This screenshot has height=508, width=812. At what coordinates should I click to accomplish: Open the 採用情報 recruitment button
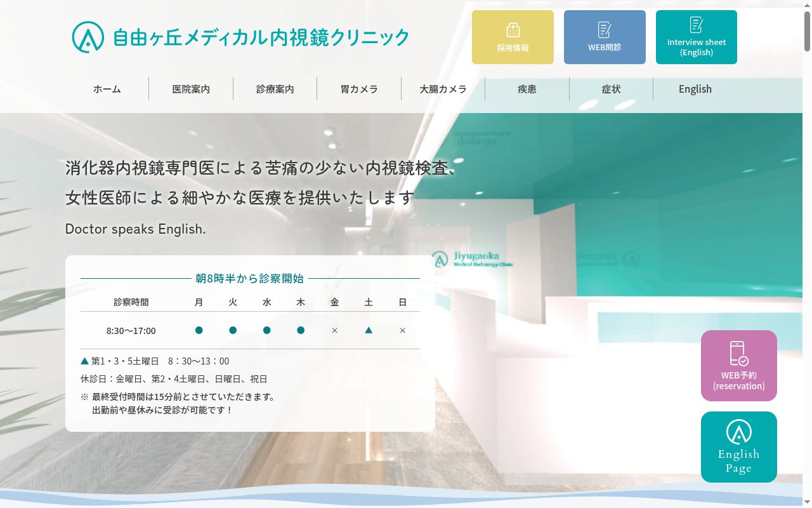point(513,37)
